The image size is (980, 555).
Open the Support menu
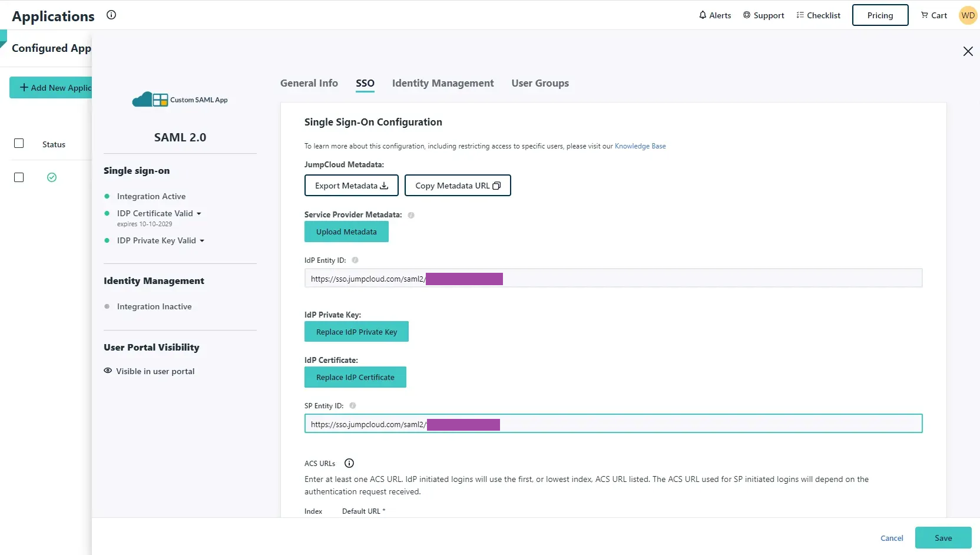coord(763,15)
